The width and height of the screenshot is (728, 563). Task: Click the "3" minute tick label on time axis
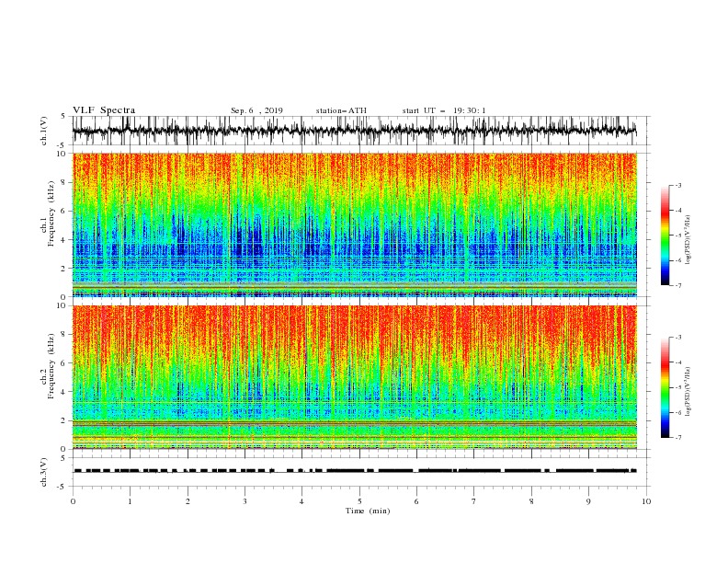[245, 501]
